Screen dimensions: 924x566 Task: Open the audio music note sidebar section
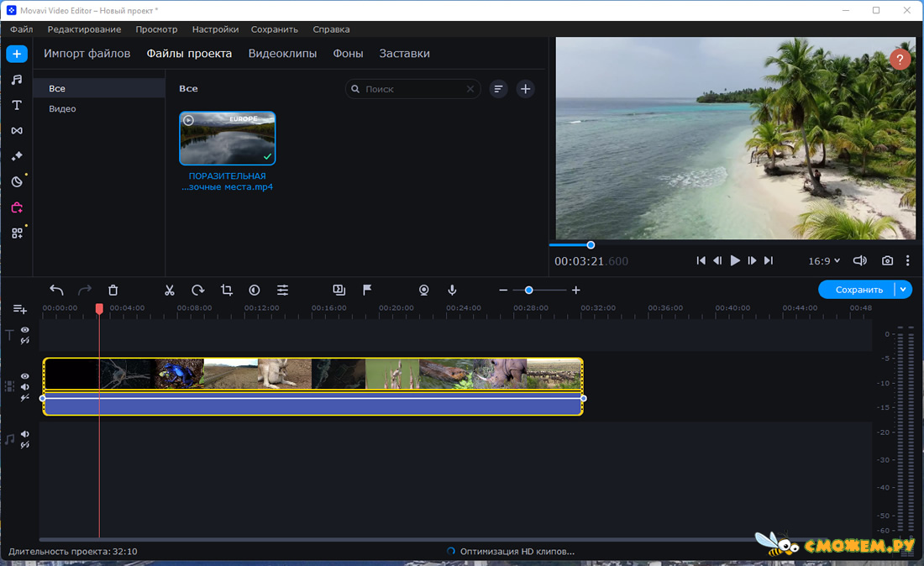[17, 80]
